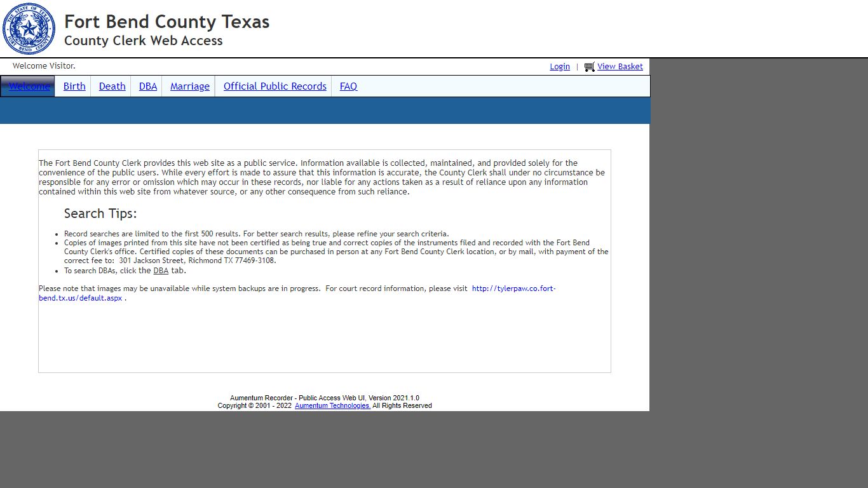Click the 301 Jackson Street address text
This screenshot has width=868, height=488.
click(x=198, y=261)
